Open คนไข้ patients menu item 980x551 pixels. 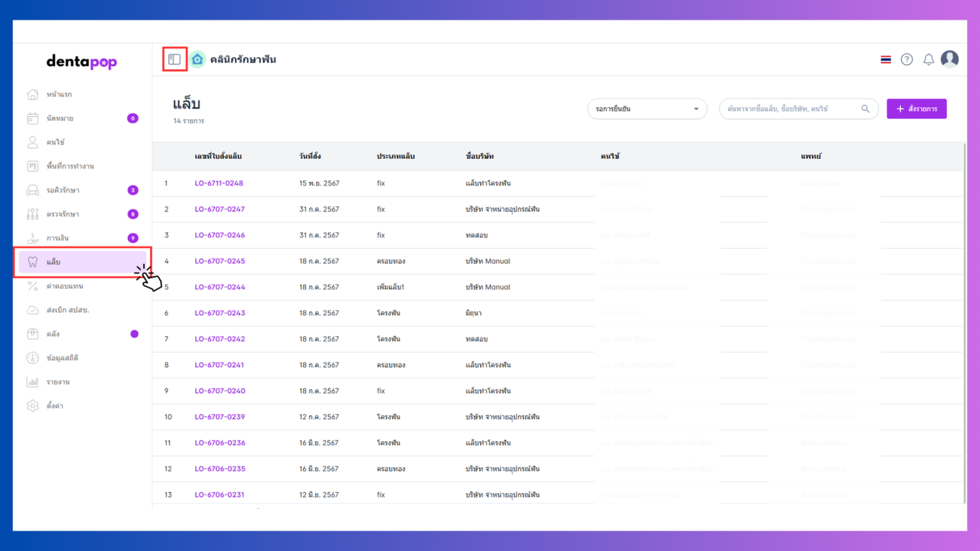click(55, 142)
